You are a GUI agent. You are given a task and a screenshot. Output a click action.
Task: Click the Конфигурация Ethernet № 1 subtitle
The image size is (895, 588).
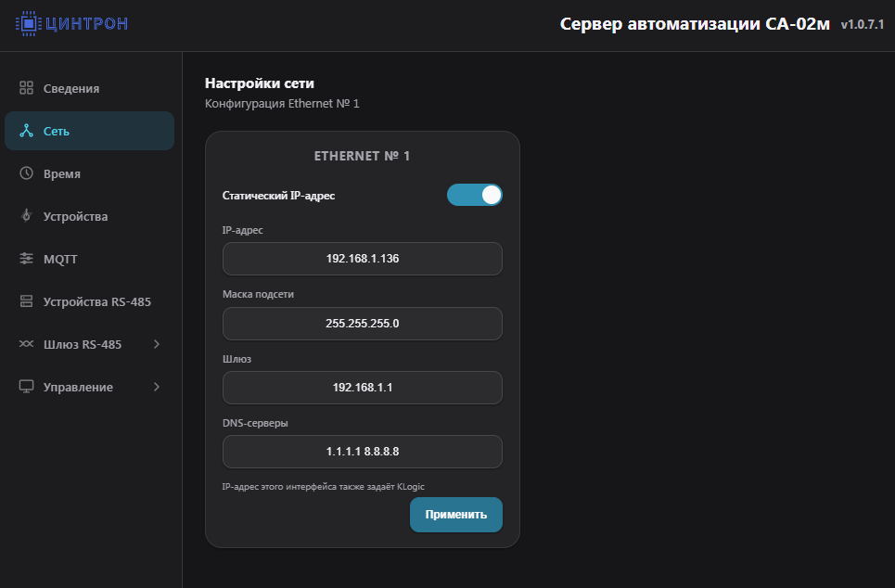pos(282,103)
